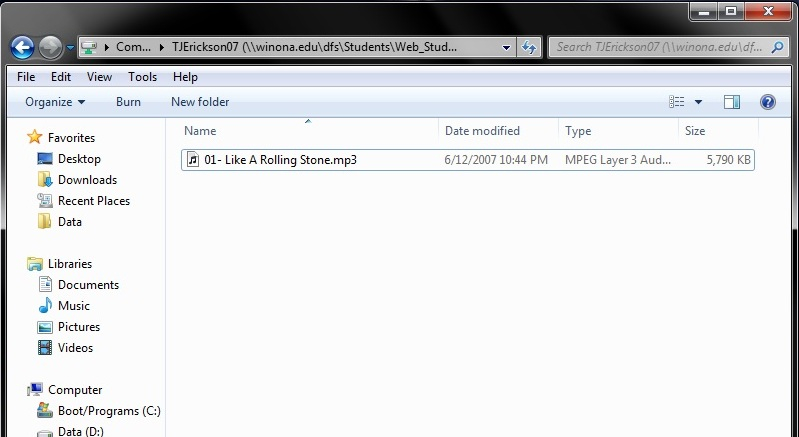Click the Burn button
Viewport: 799px width, 437px height.
[128, 102]
